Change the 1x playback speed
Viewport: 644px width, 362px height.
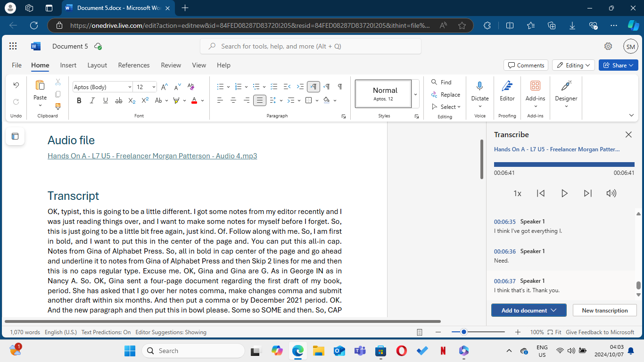(x=517, y=193)
